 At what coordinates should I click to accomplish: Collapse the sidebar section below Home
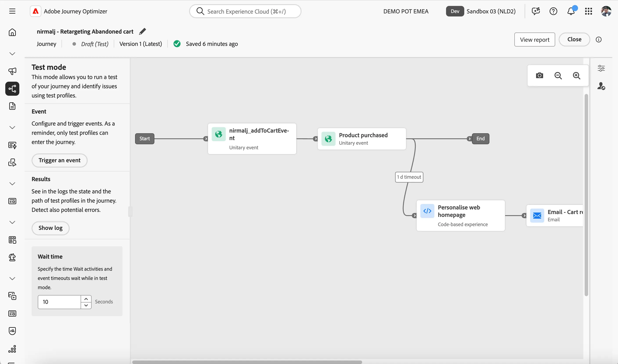(x=12, y=54)
